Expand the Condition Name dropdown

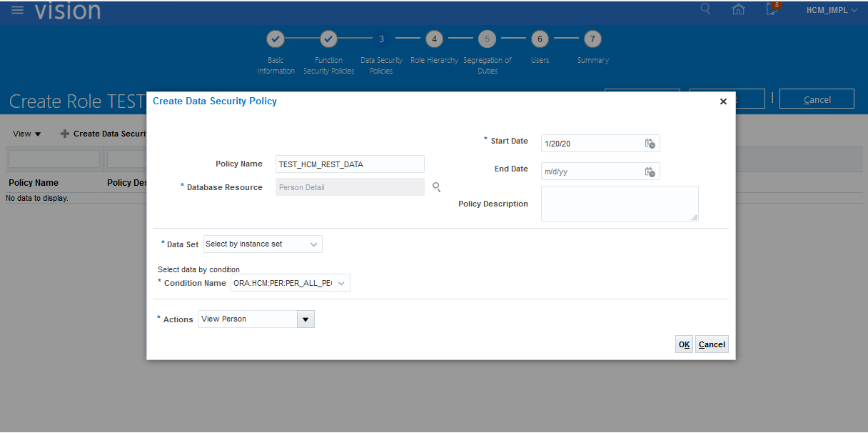coord(341,284)
